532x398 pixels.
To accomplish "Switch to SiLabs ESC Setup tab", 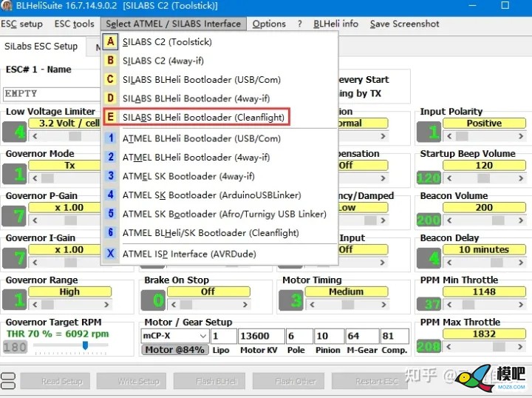I will 41,46.
